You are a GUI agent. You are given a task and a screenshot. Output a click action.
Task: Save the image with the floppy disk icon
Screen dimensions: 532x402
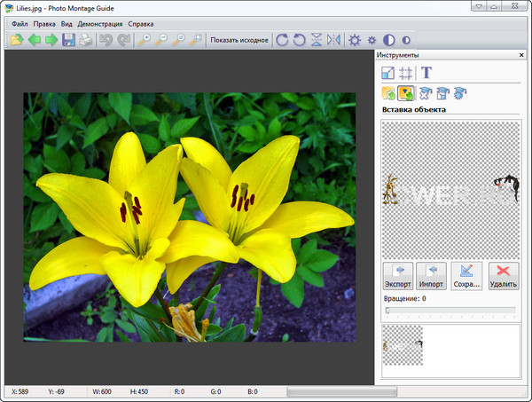click(x=68, y=40)
